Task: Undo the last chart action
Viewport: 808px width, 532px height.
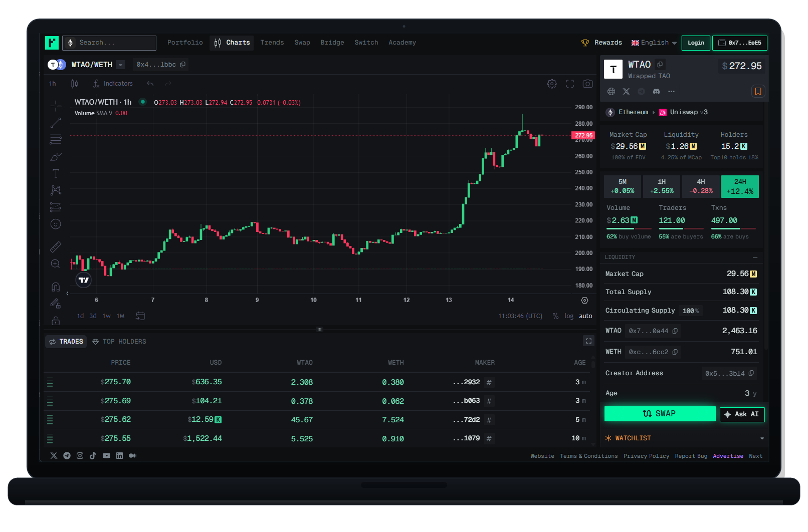Action: [150, 84]
